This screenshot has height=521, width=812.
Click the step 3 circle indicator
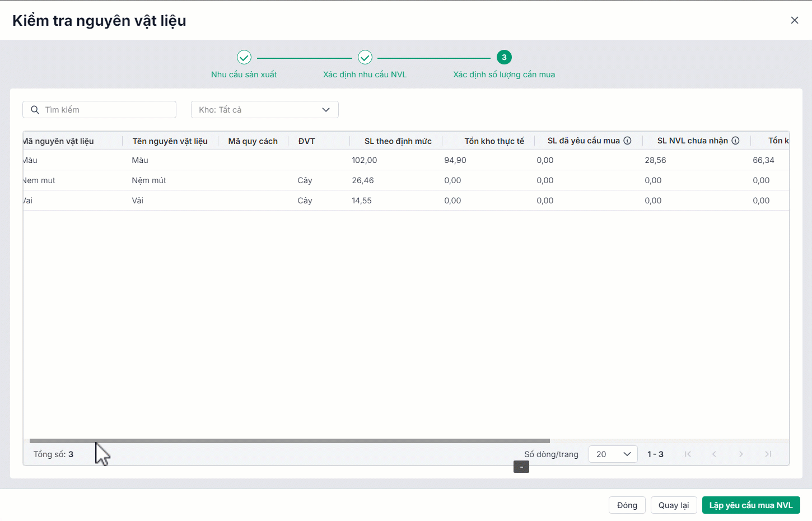pos(504,57)
